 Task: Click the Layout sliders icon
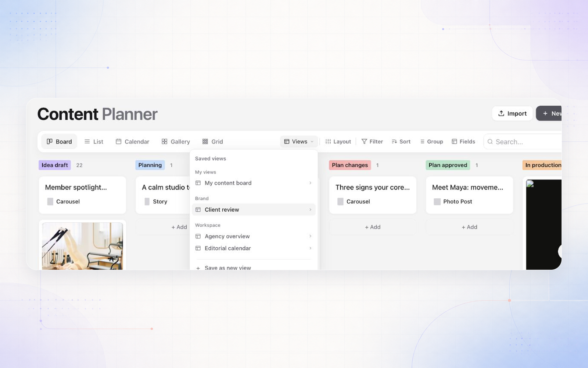tap(328, 142)
